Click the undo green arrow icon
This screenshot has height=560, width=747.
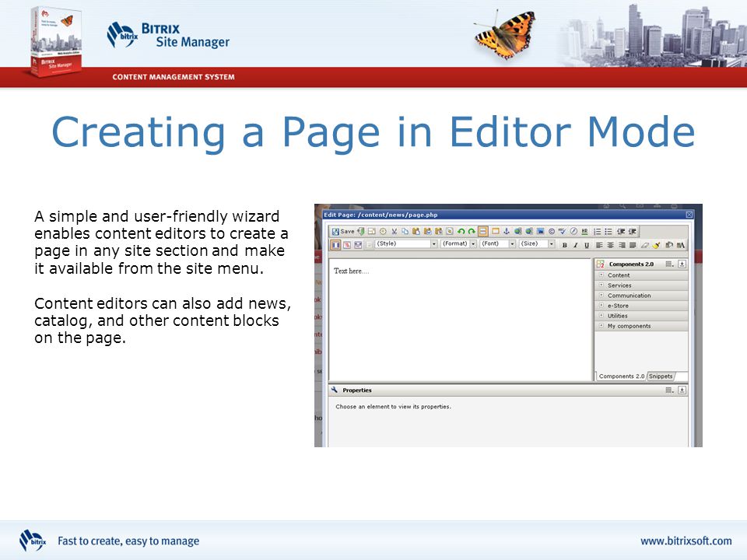pos(461,232)
